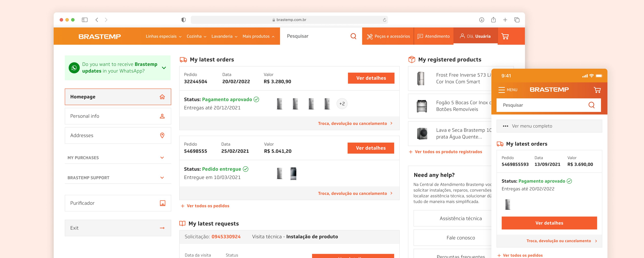Reload the page in the address bar

385,20
